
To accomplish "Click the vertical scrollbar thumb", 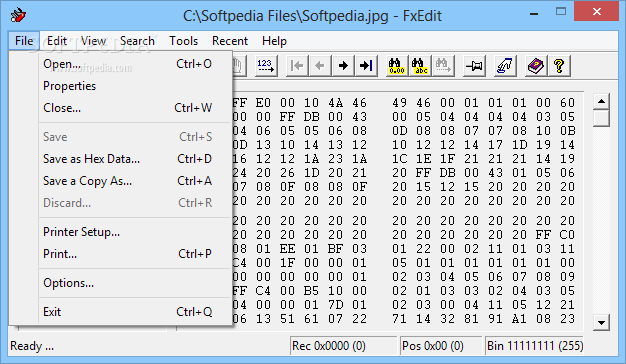I will click(601, 118).
